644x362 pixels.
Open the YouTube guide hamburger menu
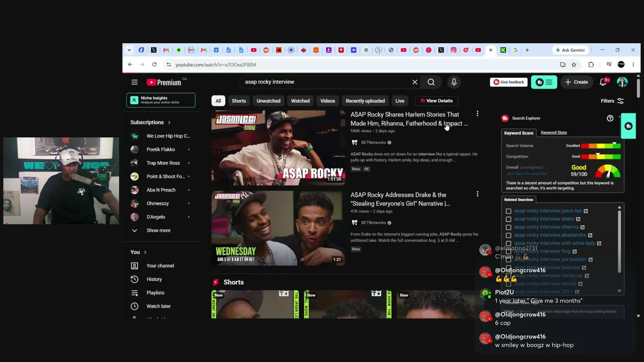click(x=134, y=82)
